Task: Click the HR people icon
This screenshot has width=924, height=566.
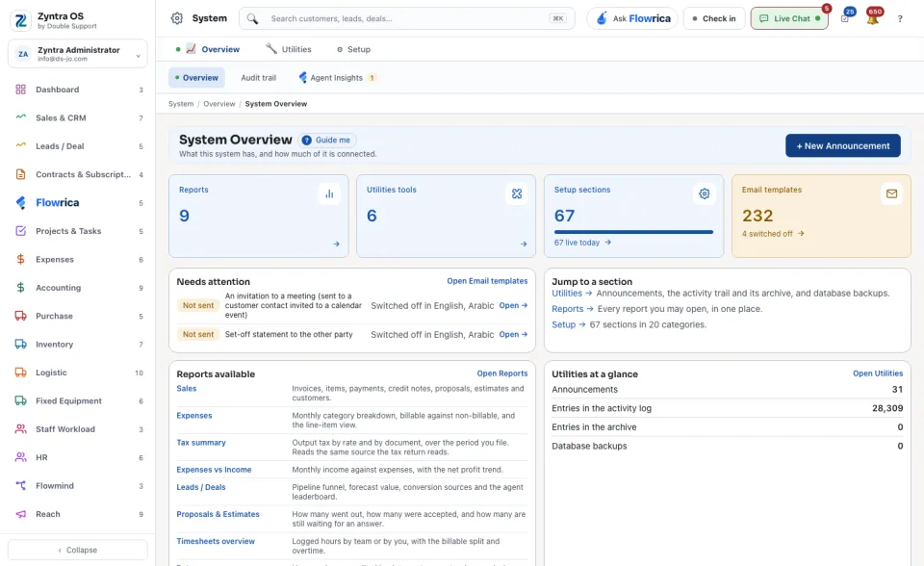Action: coord(20,457)
